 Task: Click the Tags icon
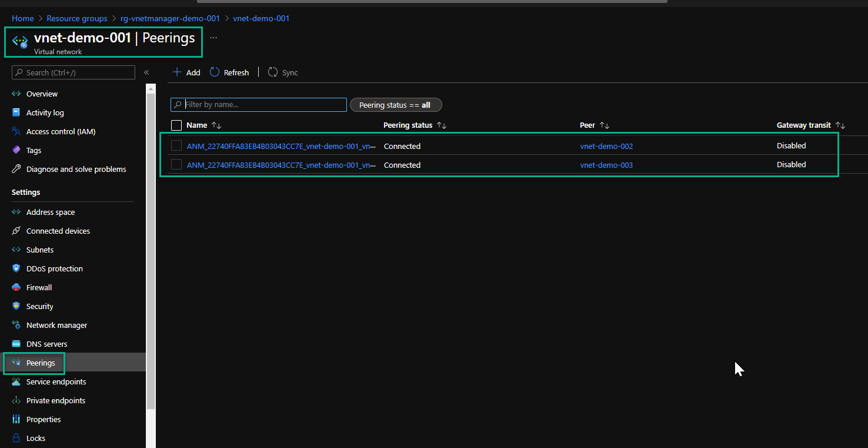tap(16, 150)
